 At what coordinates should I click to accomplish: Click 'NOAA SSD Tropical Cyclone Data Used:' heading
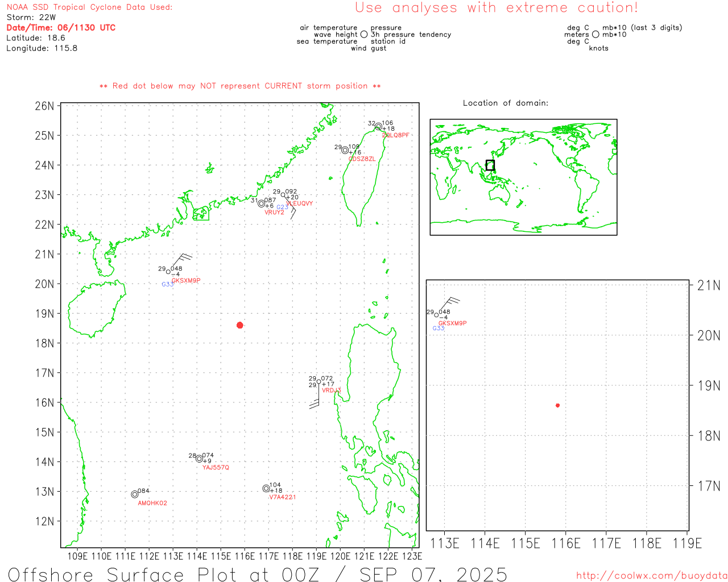pos(89,7)
